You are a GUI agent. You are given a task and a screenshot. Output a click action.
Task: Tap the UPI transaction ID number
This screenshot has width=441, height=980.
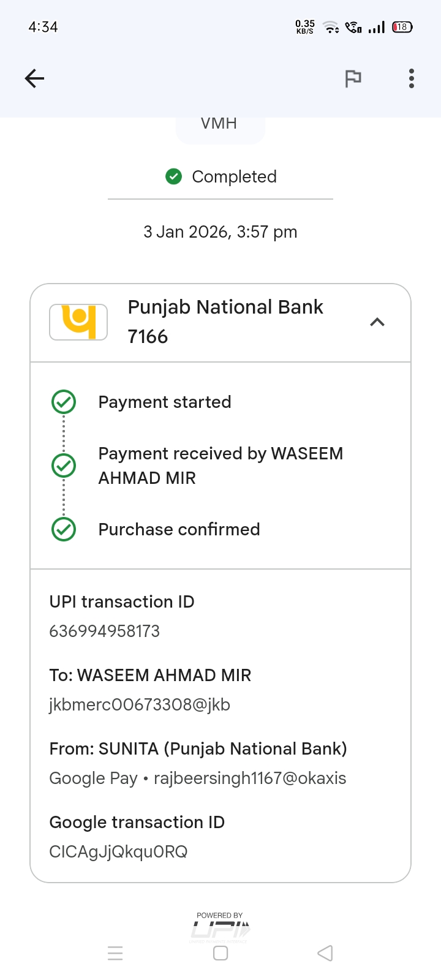point(105,631)
